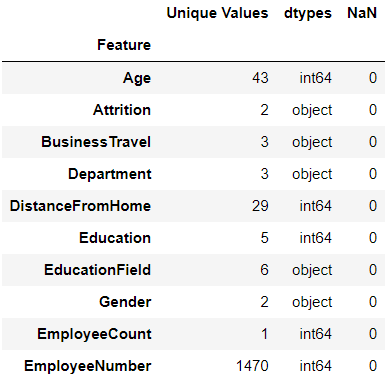This screenshot has height=382, width=389.
Task: Select the Attrition row label
Action: click(122, 110)
